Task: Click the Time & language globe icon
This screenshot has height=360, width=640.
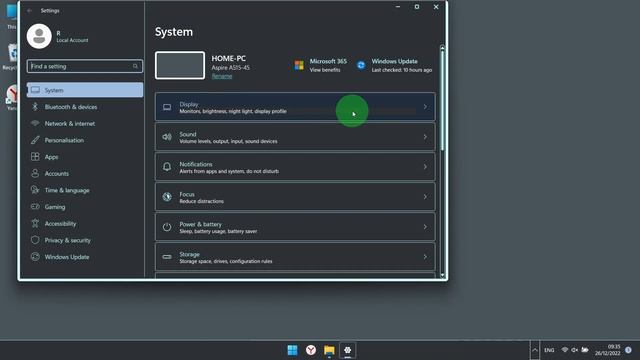Action: click(35, 190)
